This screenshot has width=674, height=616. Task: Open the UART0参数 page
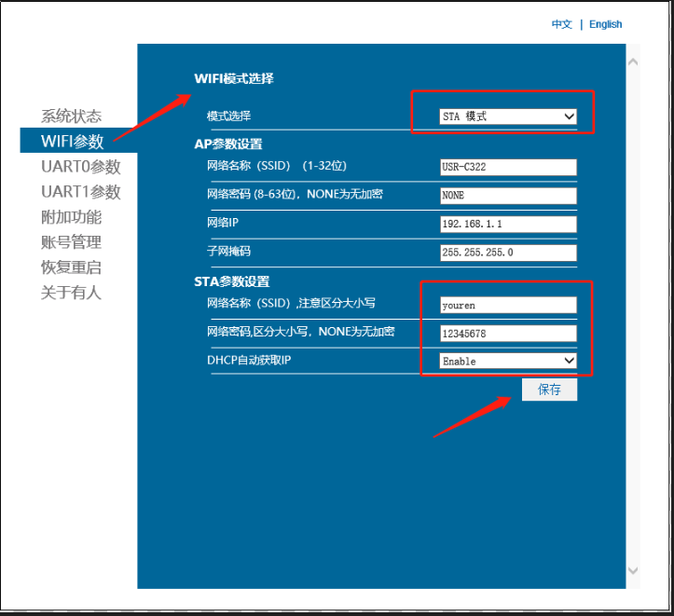pos(80,167)
